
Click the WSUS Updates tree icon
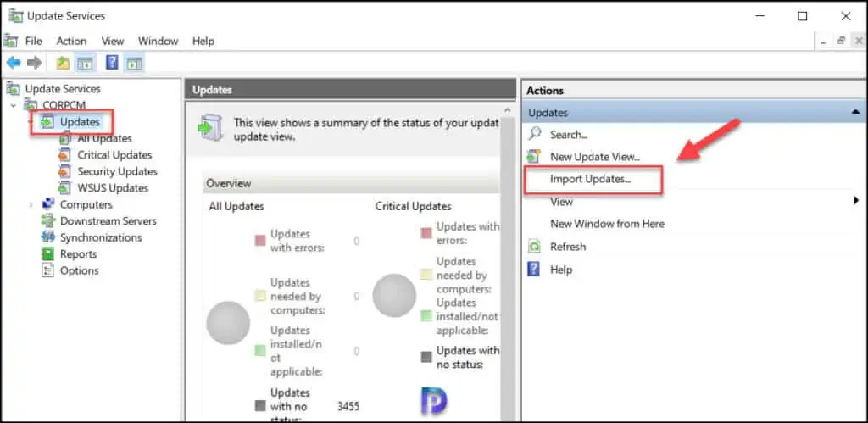65,187
